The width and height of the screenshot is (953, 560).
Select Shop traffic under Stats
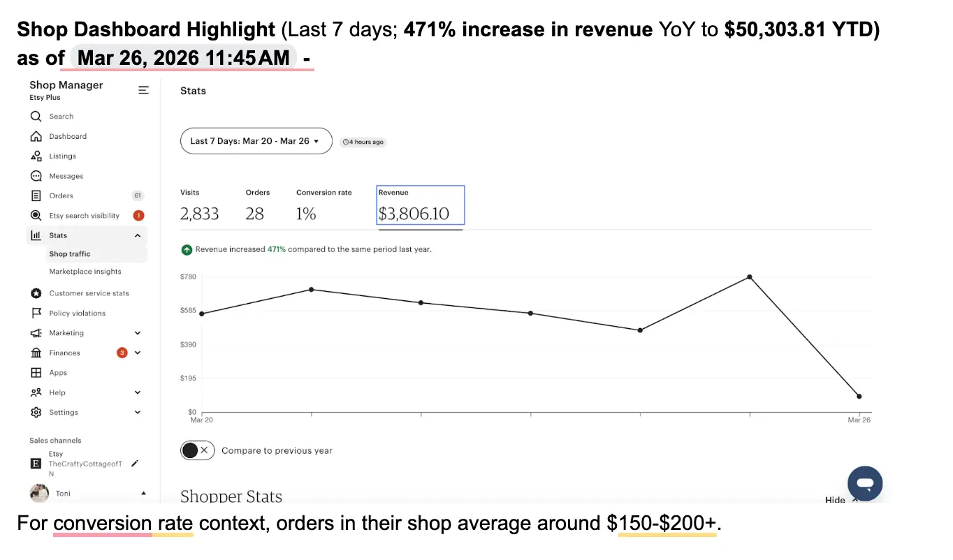70,254
